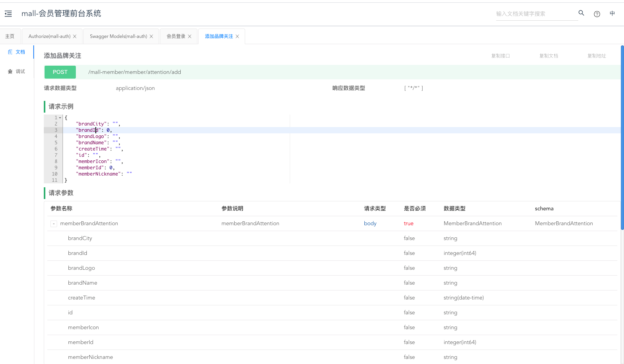
Task: Click the string(date-time) data type cell
Action: point(464,298)
